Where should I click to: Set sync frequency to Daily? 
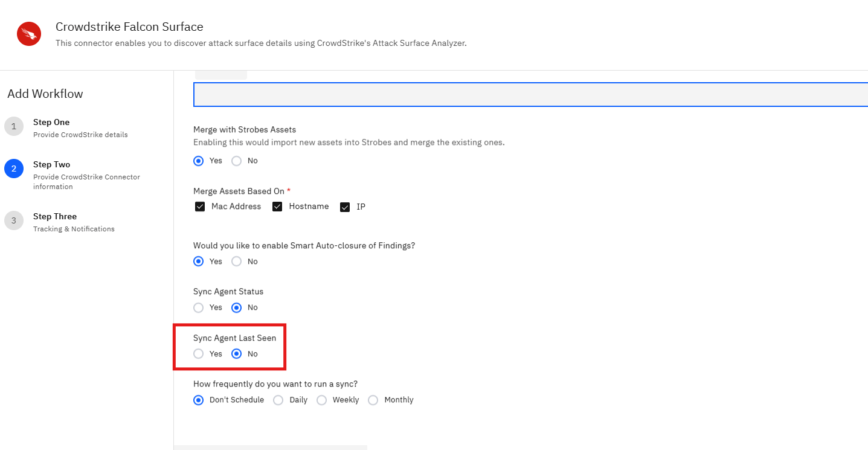(278, 400)
